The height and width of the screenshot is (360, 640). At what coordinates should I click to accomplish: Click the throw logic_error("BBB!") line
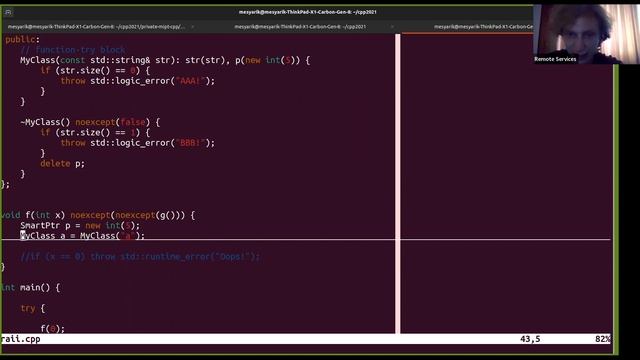click(138, 143)
